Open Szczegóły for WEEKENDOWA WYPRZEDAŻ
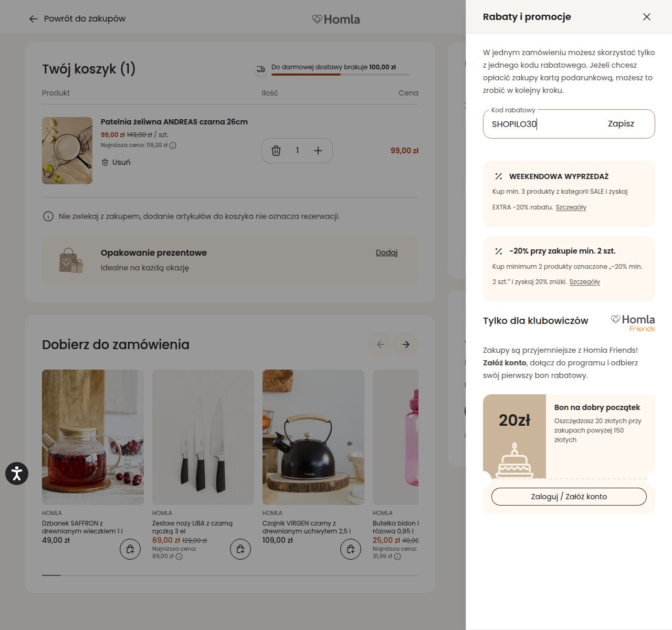Screen dimensions: 672x630 click(x=571, y=207)
